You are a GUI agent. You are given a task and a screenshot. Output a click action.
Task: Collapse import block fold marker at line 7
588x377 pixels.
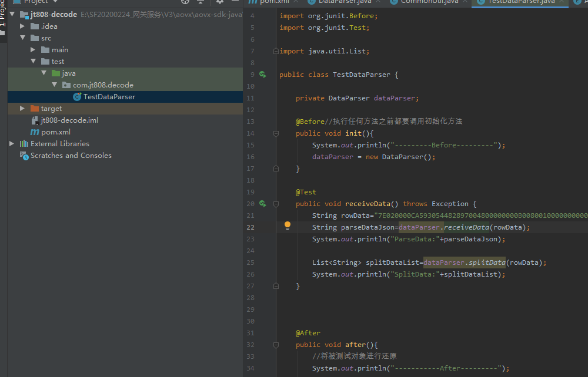pos(276,51)
